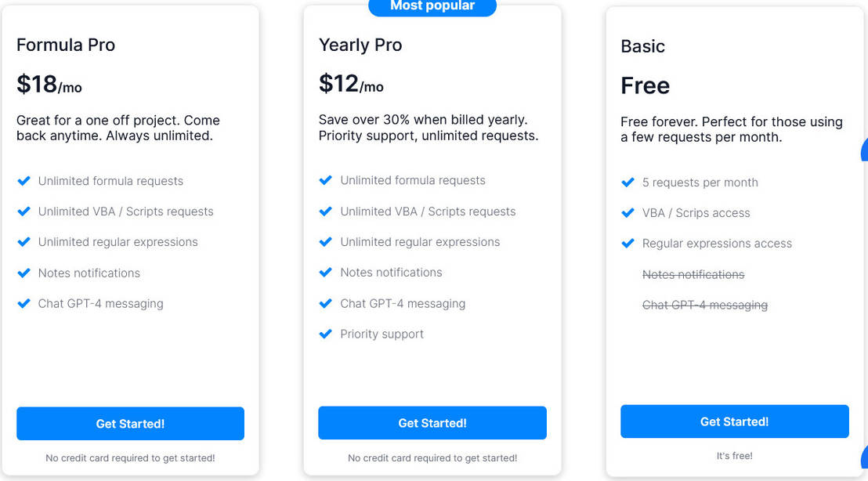Select the checkmark next to 5 requests per month

(x=628, y=183)
